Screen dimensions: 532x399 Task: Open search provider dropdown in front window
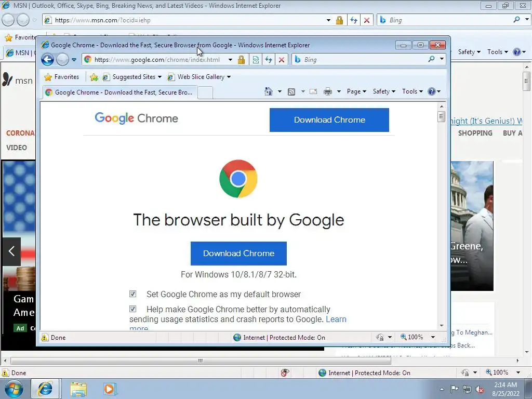442,59
